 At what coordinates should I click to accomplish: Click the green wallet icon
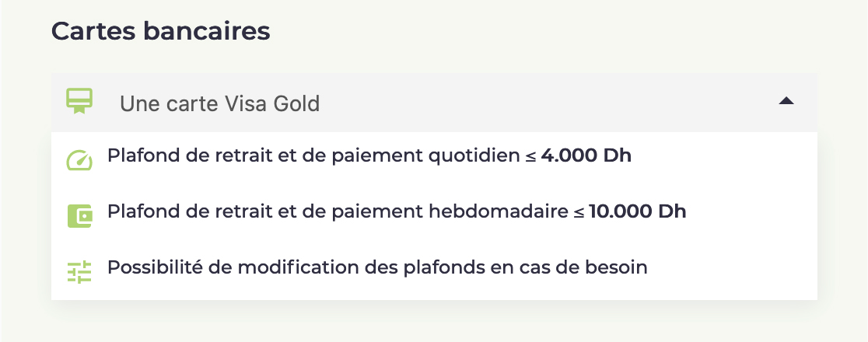coord(79,216)
